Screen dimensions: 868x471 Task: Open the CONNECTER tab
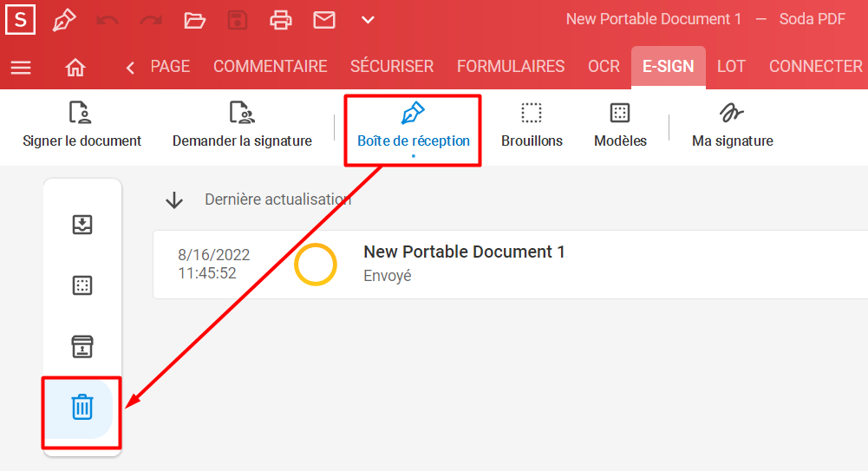click(816, 67)
